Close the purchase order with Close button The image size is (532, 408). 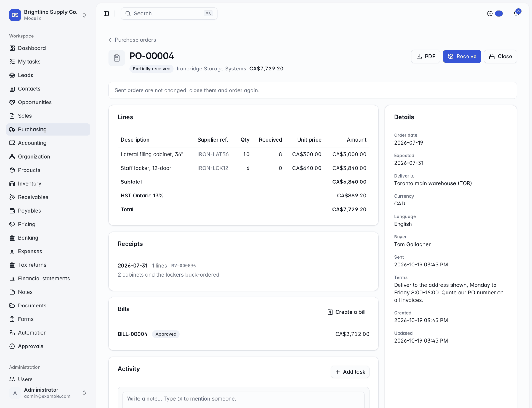click(x=500, y=57)
